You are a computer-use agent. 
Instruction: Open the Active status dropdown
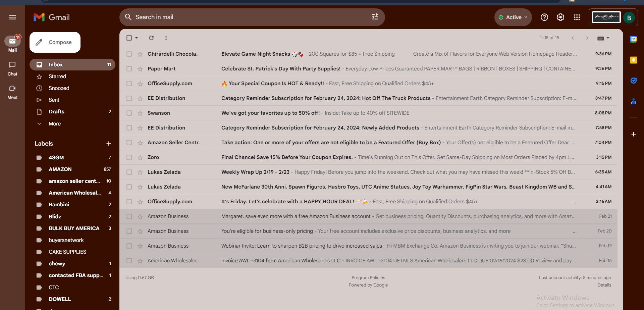pos(513,17)
